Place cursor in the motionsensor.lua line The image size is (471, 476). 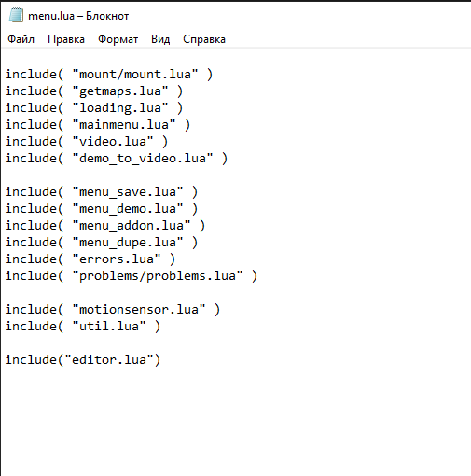coord(113,310)
